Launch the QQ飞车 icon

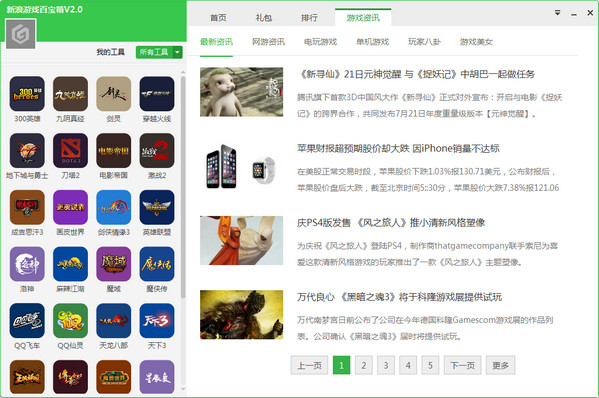pyautogui.click(x=27, y=321)
